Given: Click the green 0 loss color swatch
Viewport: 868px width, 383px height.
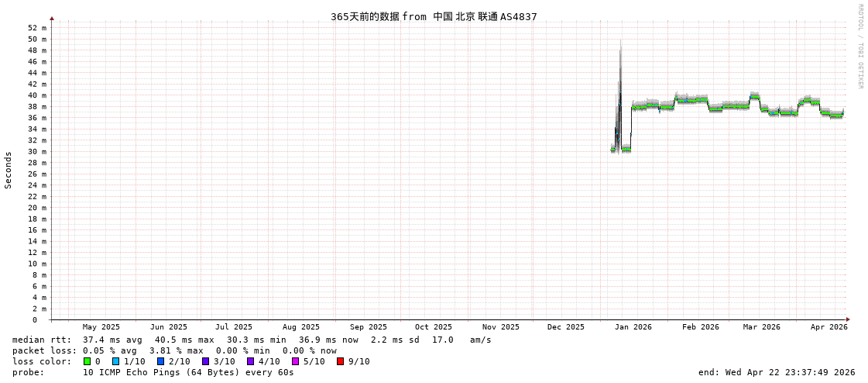Looking at the screenshot, I should click(x=87, y=361).
